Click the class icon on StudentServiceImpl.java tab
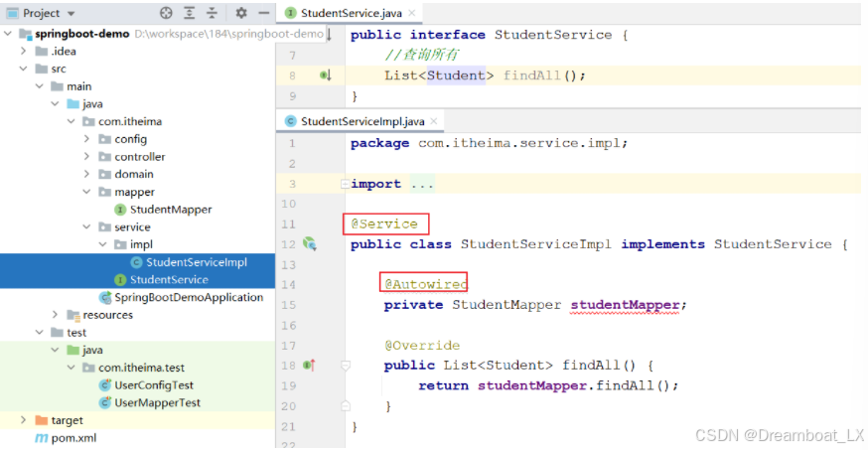Screen dimensions: 868x450 [291, 121]
